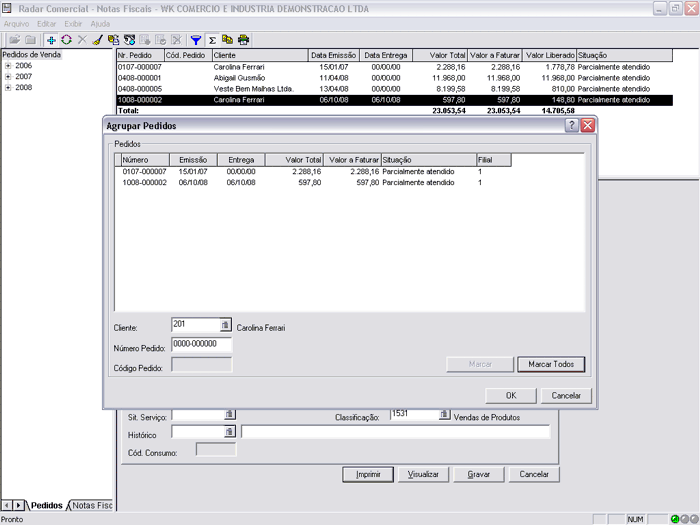Open the lookup icon beside Cliente field

coord(225,325)
